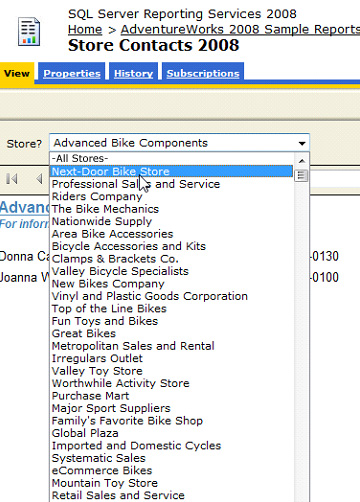This screenshot has width=360, height=502.
Task: Open the Home breadcrumb link
Action: [85, 29]
